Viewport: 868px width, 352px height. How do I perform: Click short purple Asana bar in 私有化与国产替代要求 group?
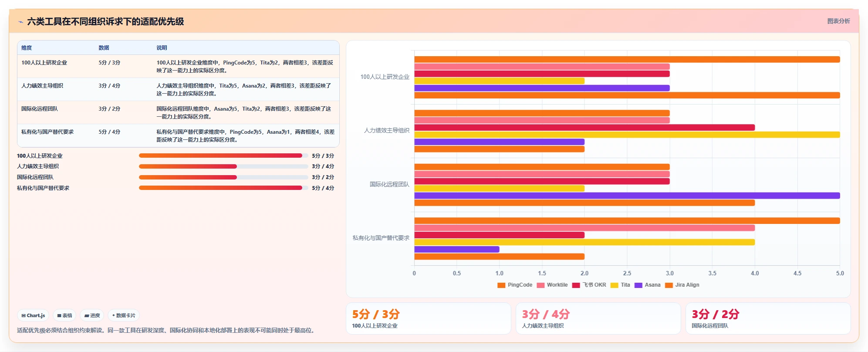click(456, 249)
